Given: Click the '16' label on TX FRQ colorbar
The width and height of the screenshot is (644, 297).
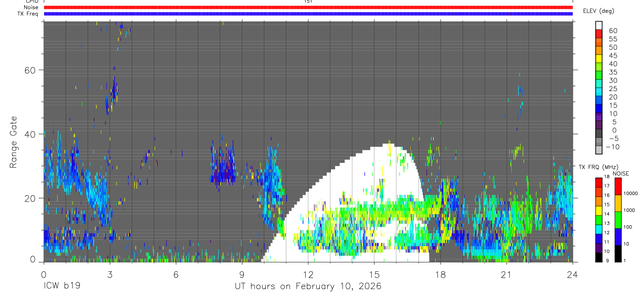Looking at the screenshot, I should 606,195.
